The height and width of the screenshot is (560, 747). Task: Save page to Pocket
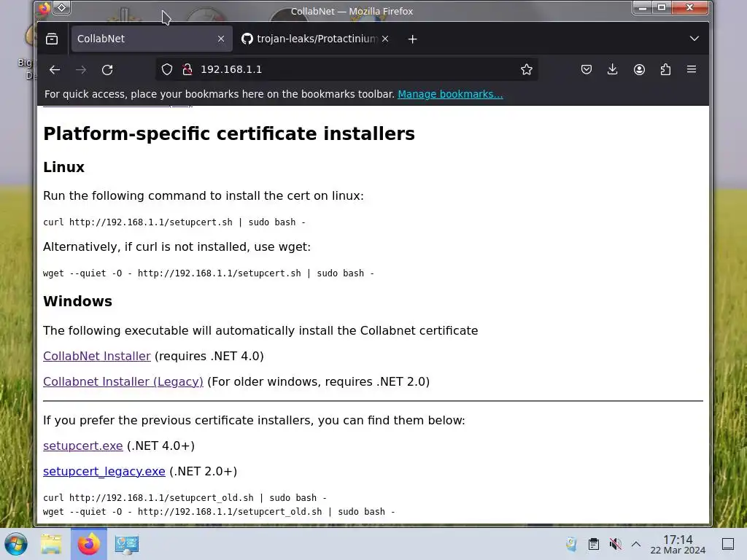point(587,69)
